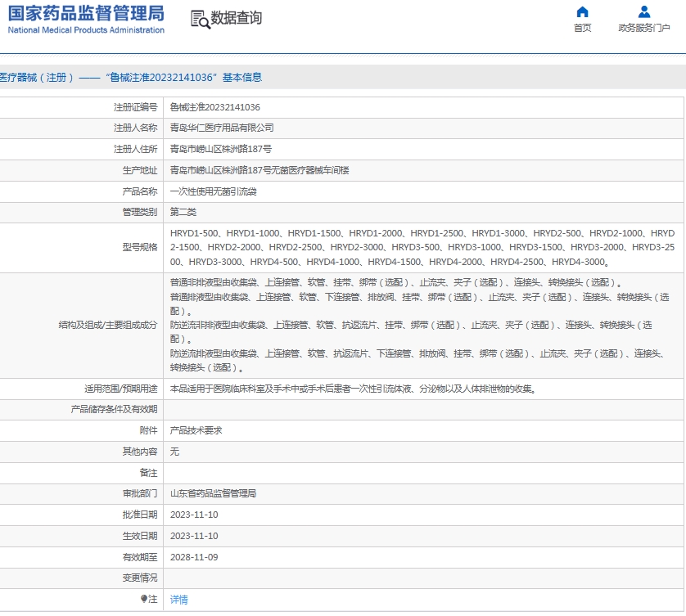The height and width of the screenshot is (616, 686).
Task: Click effective date value in 生效日期 row
Action: [194, 536]
